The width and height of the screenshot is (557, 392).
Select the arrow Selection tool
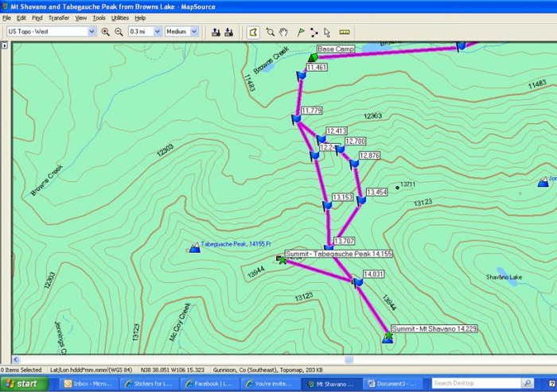(327, 33)
